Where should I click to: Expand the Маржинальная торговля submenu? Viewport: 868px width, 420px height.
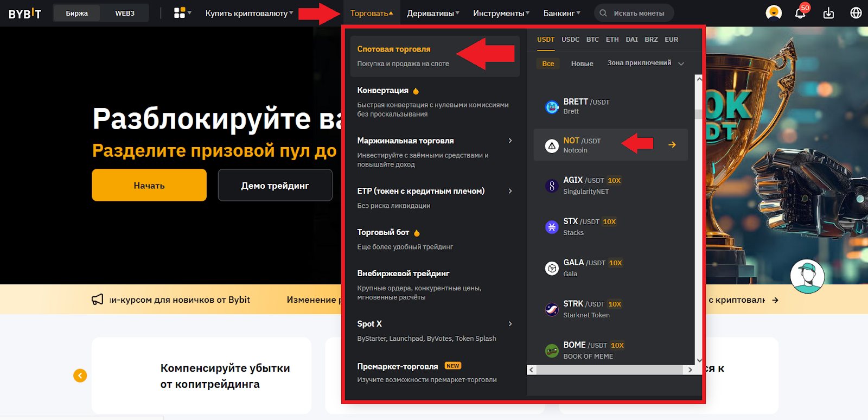coord(510,141)
